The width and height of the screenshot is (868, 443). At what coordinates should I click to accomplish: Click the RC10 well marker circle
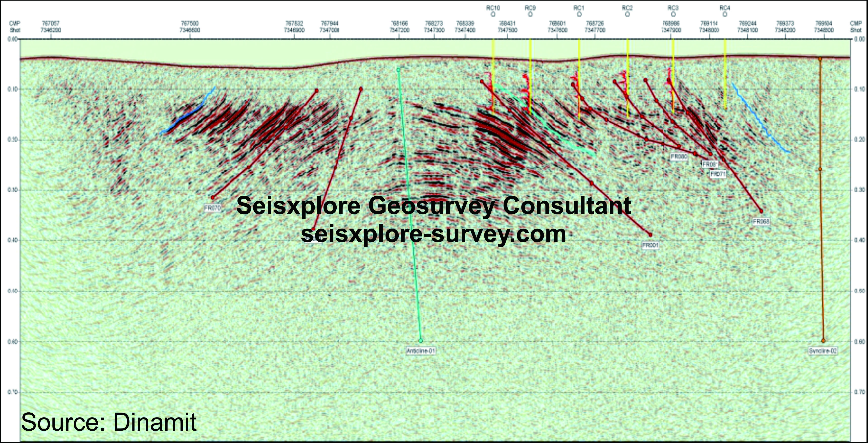click(x=493, y=15)
